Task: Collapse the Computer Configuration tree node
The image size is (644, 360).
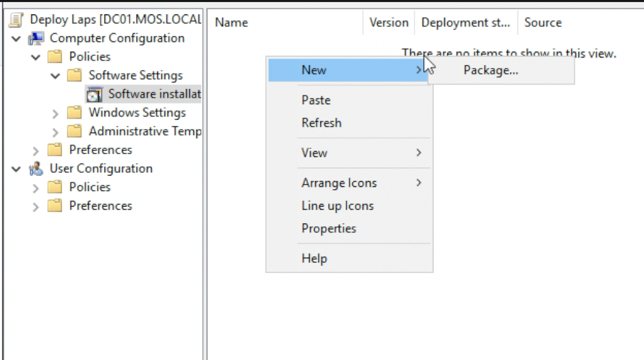Action: [x=18, y=39]
